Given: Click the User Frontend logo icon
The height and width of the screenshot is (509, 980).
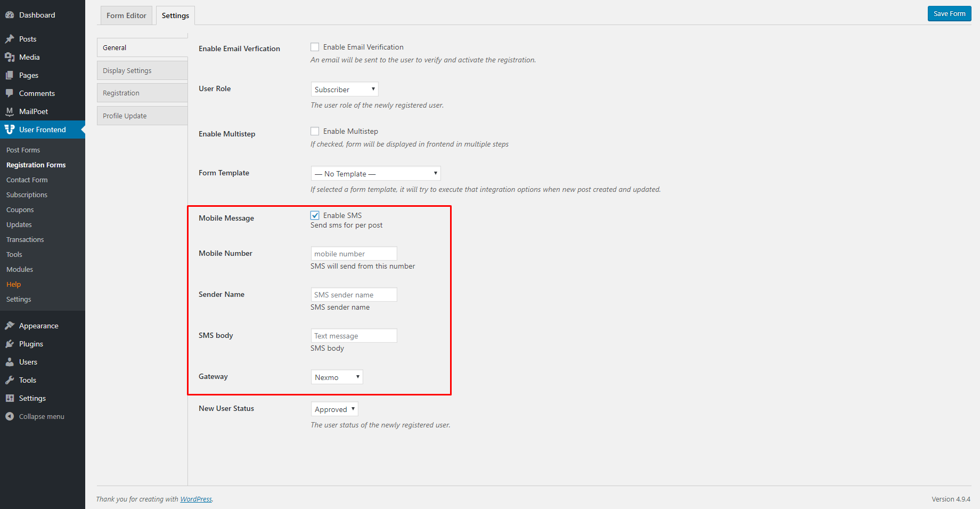Looking at the screenshot, I should pyautogui.click(x=10, y=130).
